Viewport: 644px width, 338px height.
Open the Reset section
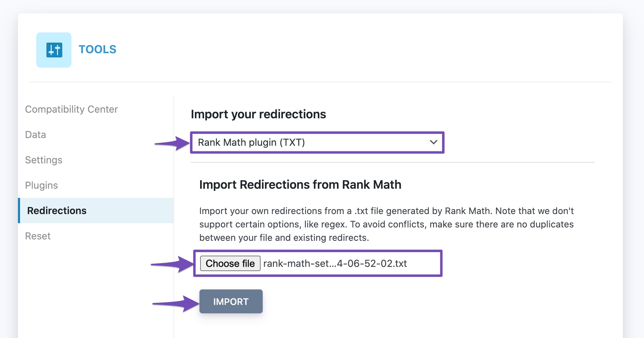(x=38, y=236)
